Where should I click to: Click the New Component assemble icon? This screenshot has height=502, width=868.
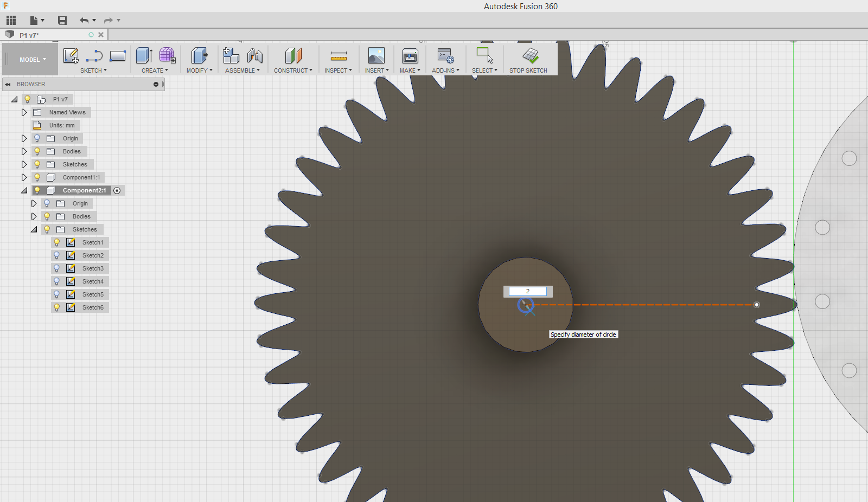pyautogui.click(x=231, y=55)
